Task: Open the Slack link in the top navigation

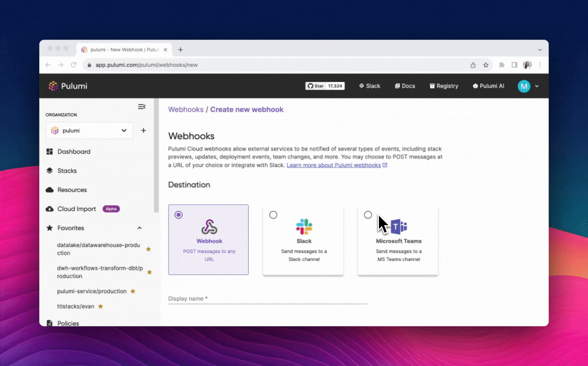Action: (x=369, y=86)
